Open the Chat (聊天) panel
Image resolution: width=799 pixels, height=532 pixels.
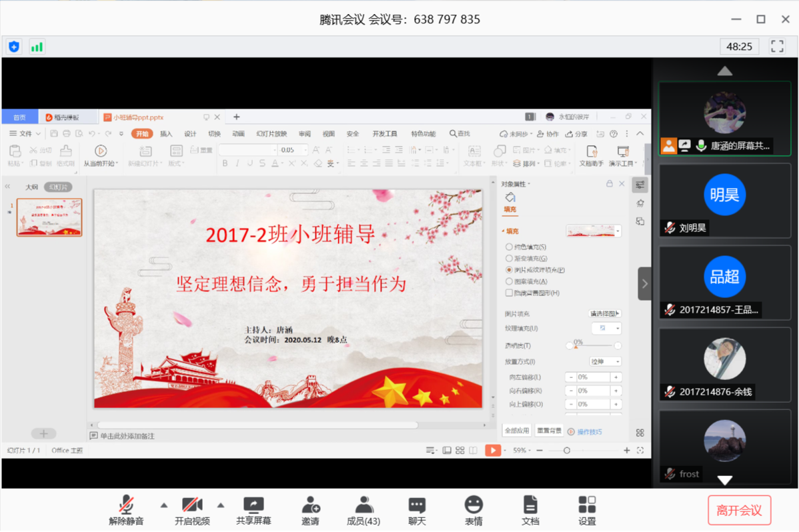(x=417, y=505)
